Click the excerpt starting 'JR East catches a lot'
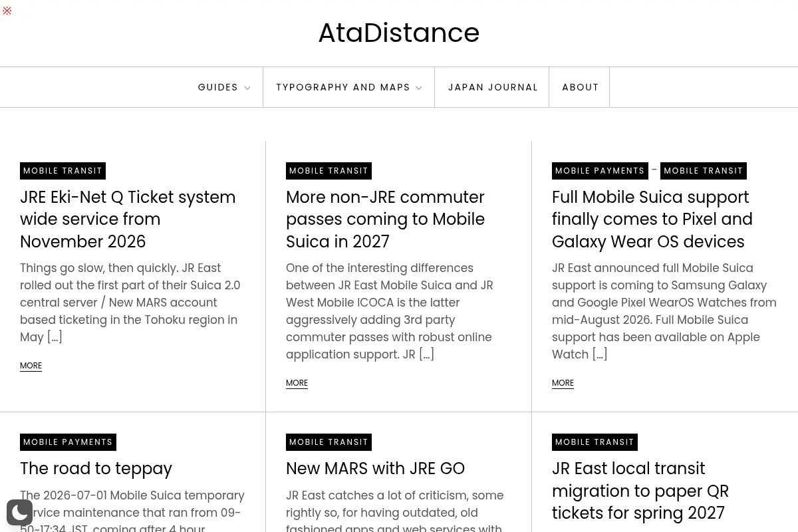The width and height of the screenshot is (798, 532). click(x=395, y=511)
